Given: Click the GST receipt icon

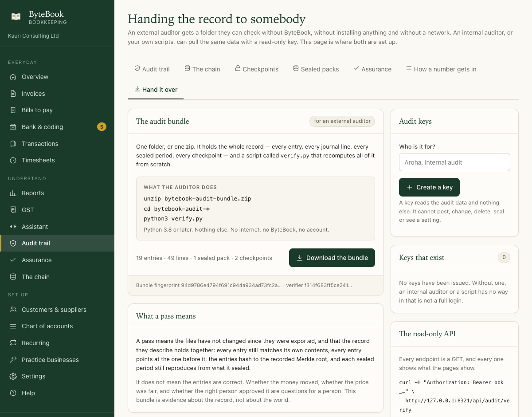Looking at the screenshot, I should (x=13, y=210).
